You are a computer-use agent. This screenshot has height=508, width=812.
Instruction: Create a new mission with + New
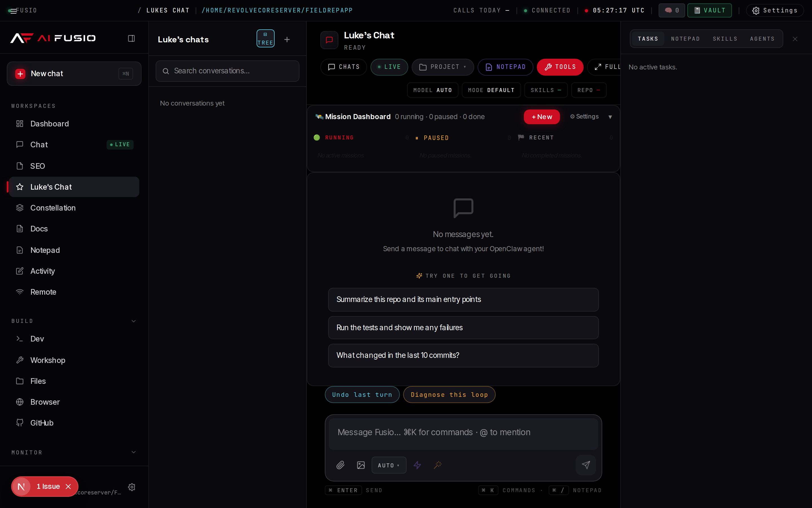pos(542,117)
